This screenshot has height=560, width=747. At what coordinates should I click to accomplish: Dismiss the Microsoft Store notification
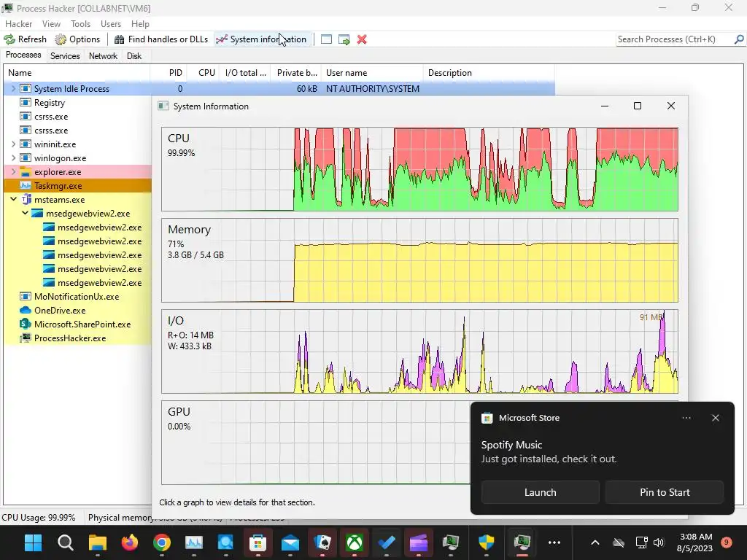[716, 418]
